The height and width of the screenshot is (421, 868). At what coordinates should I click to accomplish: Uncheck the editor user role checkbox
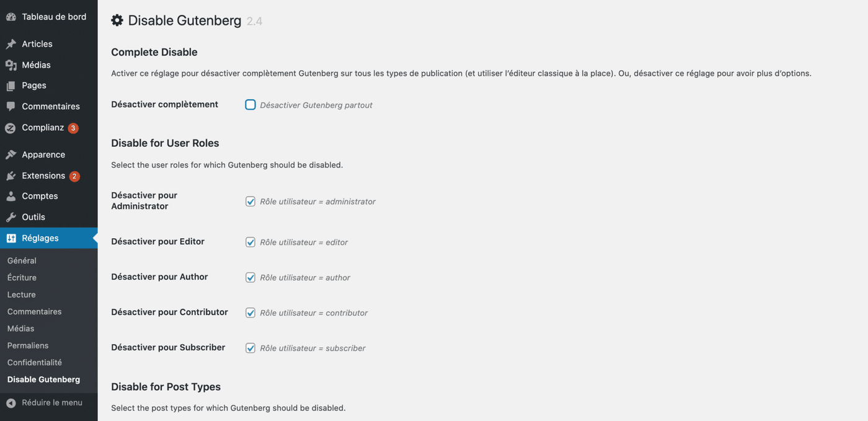pos(250,242)
